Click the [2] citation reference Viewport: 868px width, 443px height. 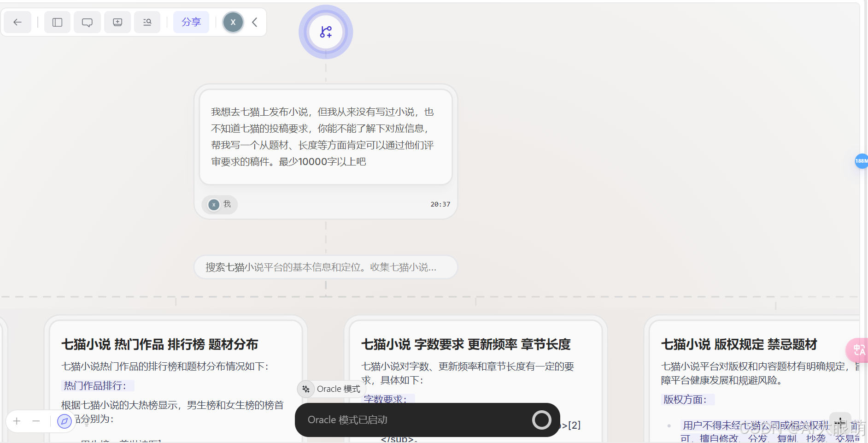pyautogui.click(x=574, y=425)
